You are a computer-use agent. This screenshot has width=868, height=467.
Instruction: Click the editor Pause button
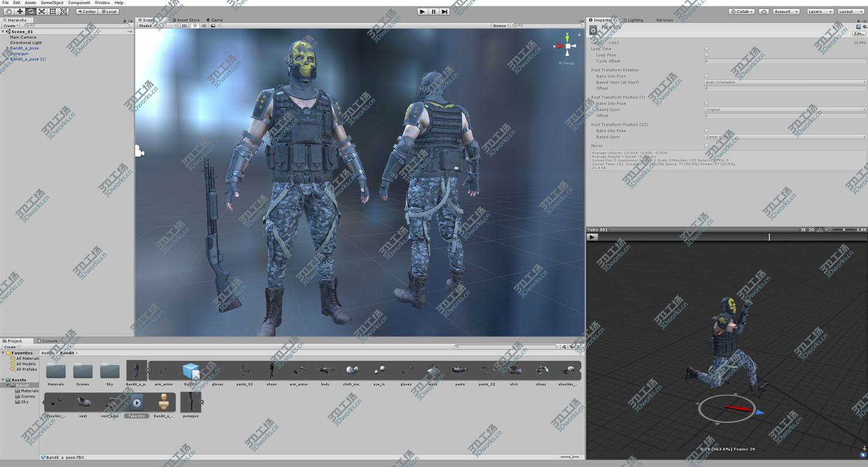point(433,11)
